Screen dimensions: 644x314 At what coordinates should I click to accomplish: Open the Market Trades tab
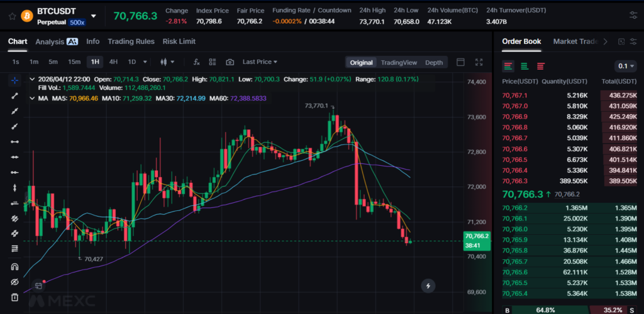(x=575, y=41)
